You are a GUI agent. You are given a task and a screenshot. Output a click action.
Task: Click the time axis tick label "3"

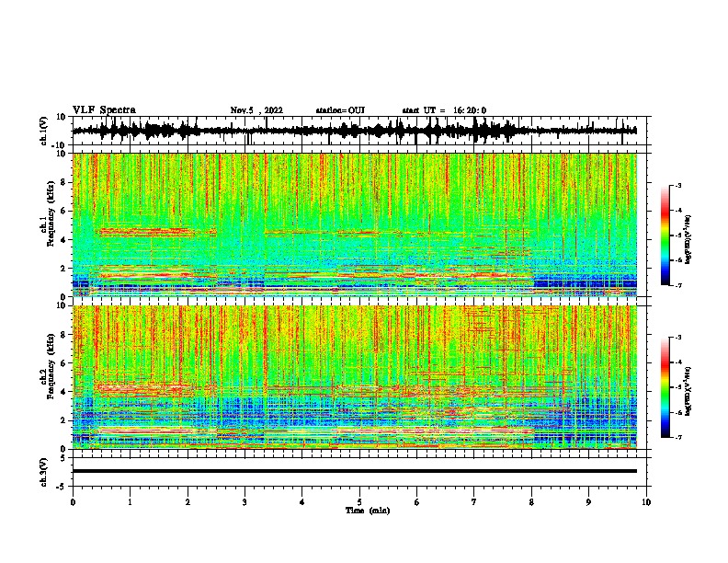point(245,502)
